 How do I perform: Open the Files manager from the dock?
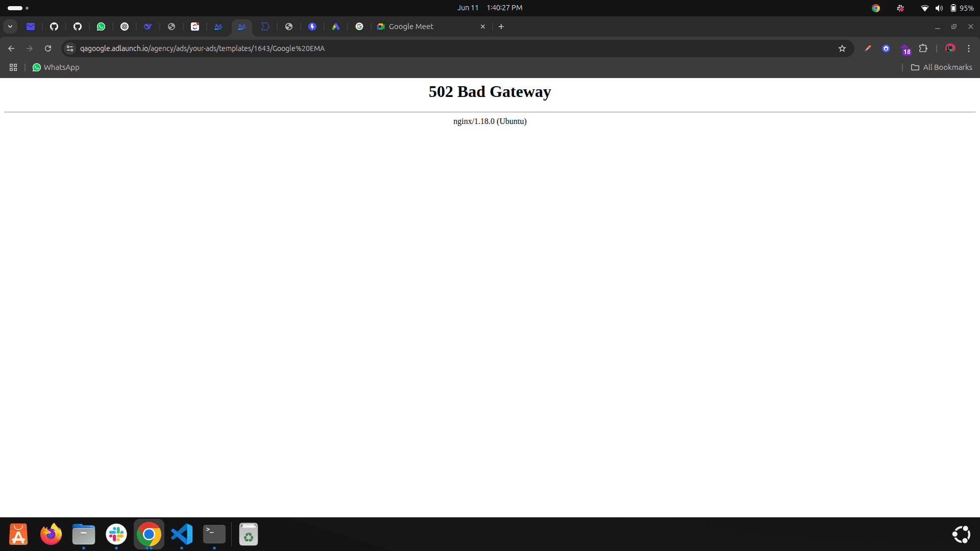pyautogui.click(x=84, y=534)
